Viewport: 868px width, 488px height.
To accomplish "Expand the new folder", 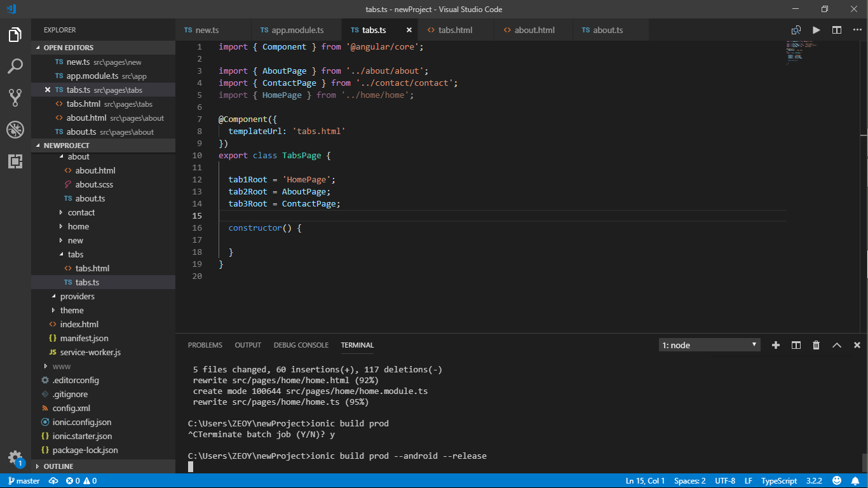I will point(75,241).
